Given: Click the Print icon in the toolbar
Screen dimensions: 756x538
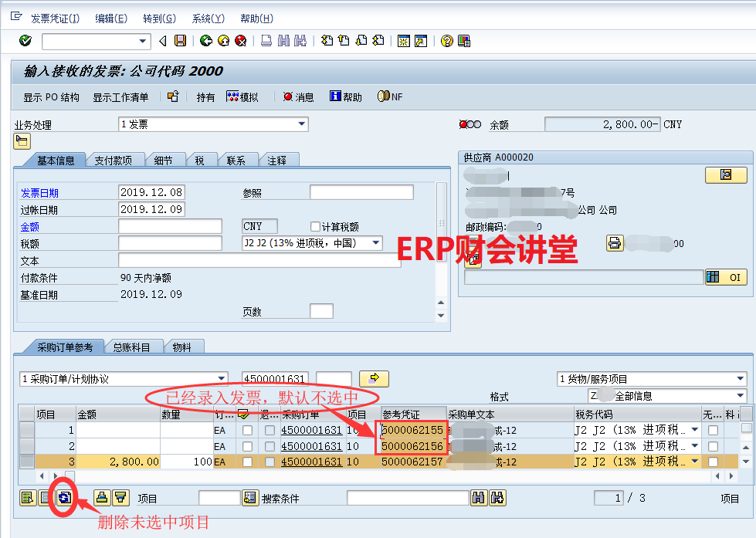Looking at the screenshot, I should pos(266,41).
